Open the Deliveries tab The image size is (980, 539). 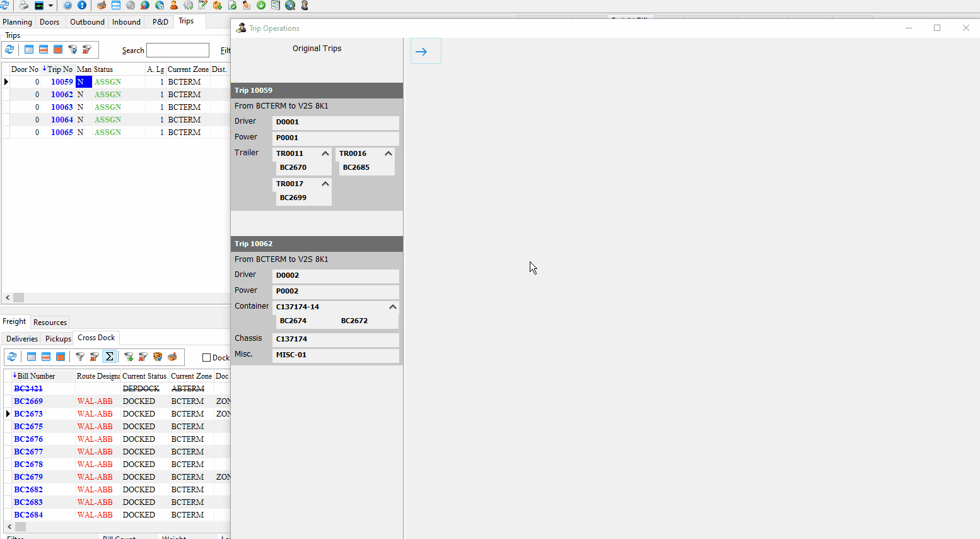[x=22, y=339]
